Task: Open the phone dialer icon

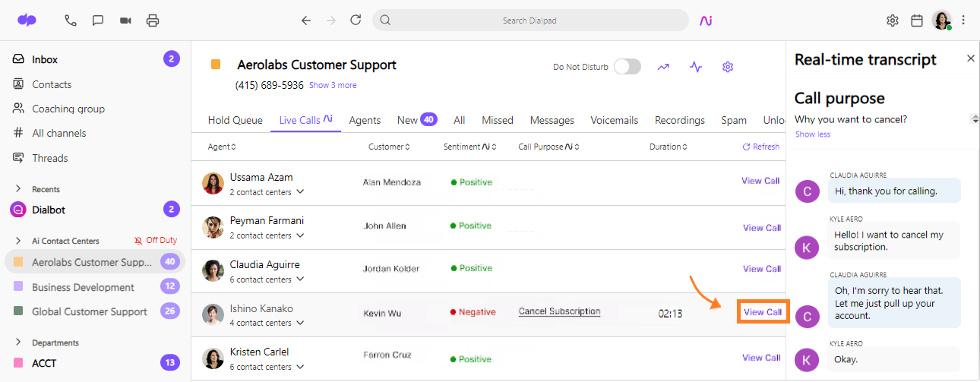Action: click(x=71, y=21)
